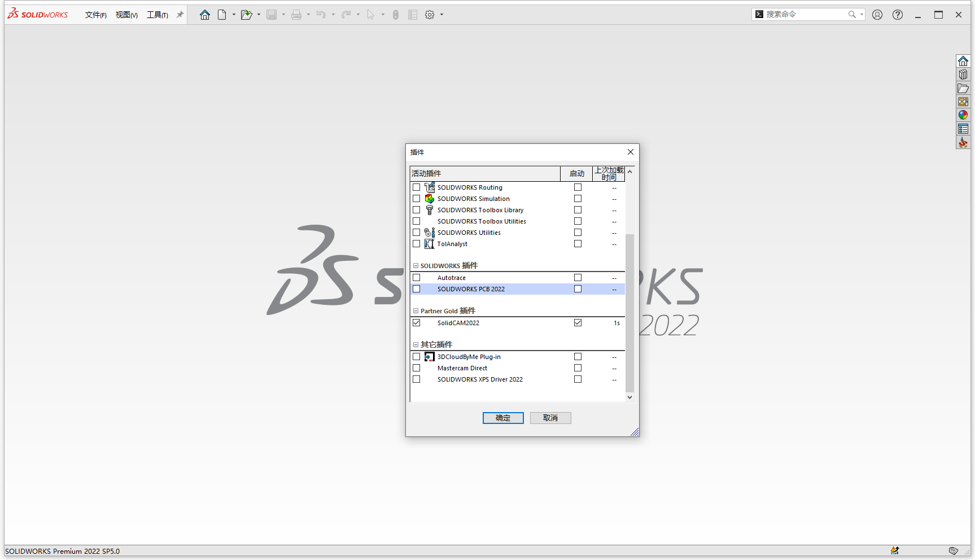Screen dimensions: 975x560
Task: Open View Palette tab in task pane
Action: [x=963, y=102]
